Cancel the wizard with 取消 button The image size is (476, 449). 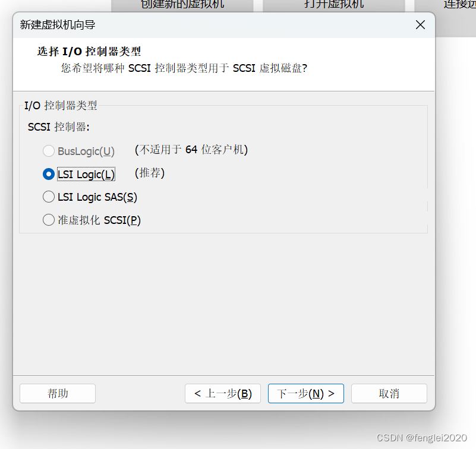pos(389,394)
